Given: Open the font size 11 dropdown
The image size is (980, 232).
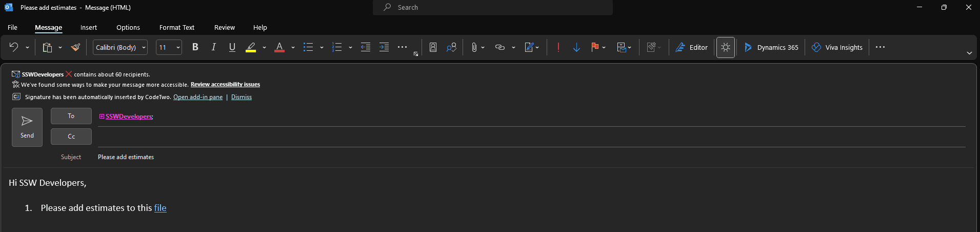Looking at the screenshot, I should tap(169, 47).
